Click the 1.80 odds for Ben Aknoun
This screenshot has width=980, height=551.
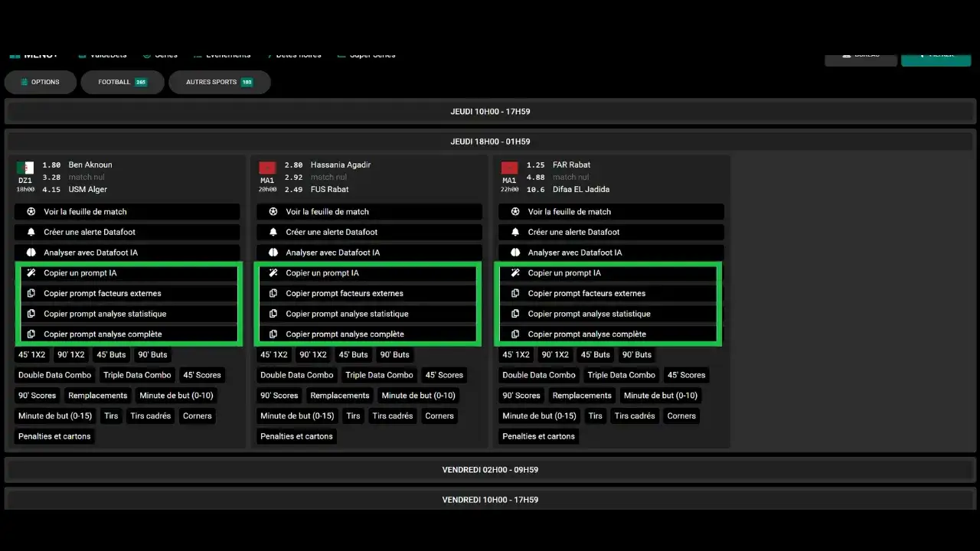pyautogui.click(x=51, y=165)
